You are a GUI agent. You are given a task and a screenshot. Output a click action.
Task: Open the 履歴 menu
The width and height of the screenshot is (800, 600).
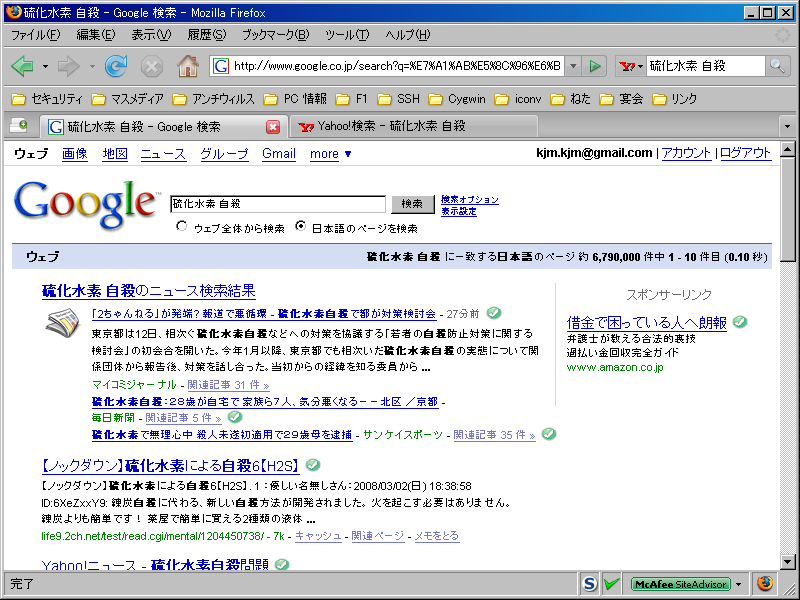(207, 35)
